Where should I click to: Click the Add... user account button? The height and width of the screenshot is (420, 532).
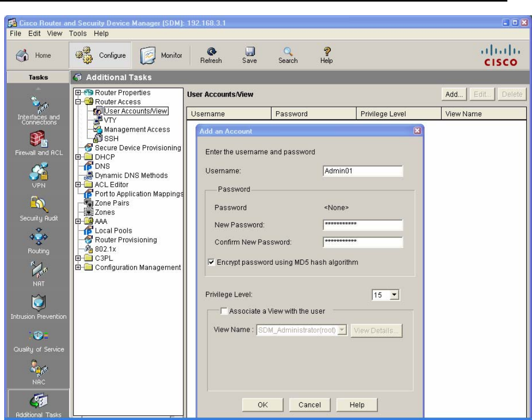tap(454, 94)
